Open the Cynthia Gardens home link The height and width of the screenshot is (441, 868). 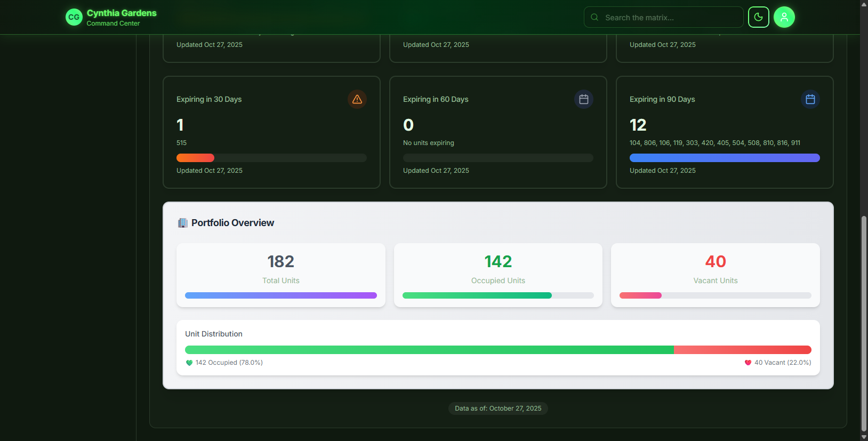point(121,13)
